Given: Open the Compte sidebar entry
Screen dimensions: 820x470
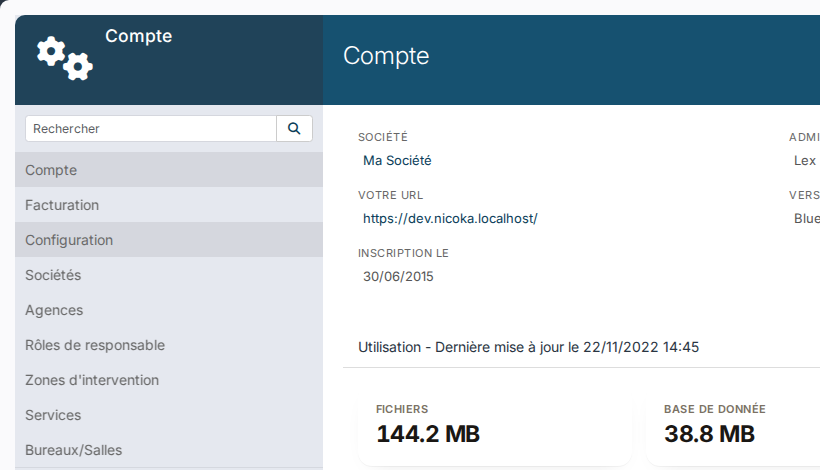Looking at the screenshot, I should tap(169, 170).
